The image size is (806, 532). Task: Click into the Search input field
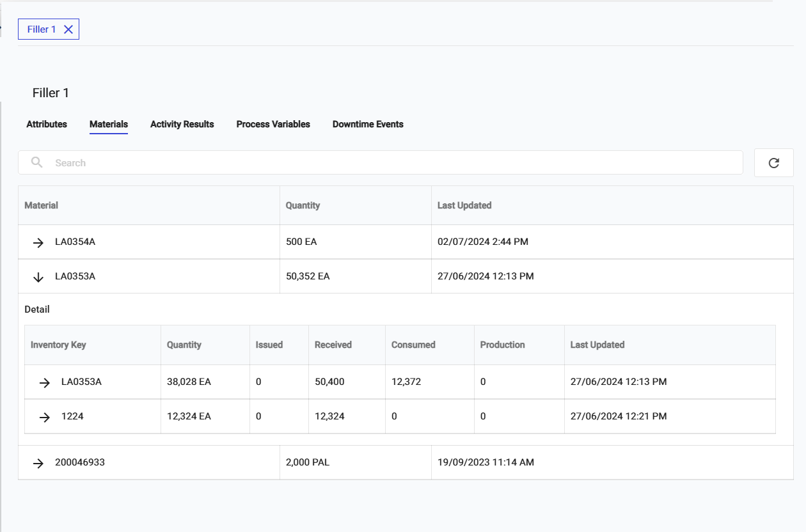point(384,163)
